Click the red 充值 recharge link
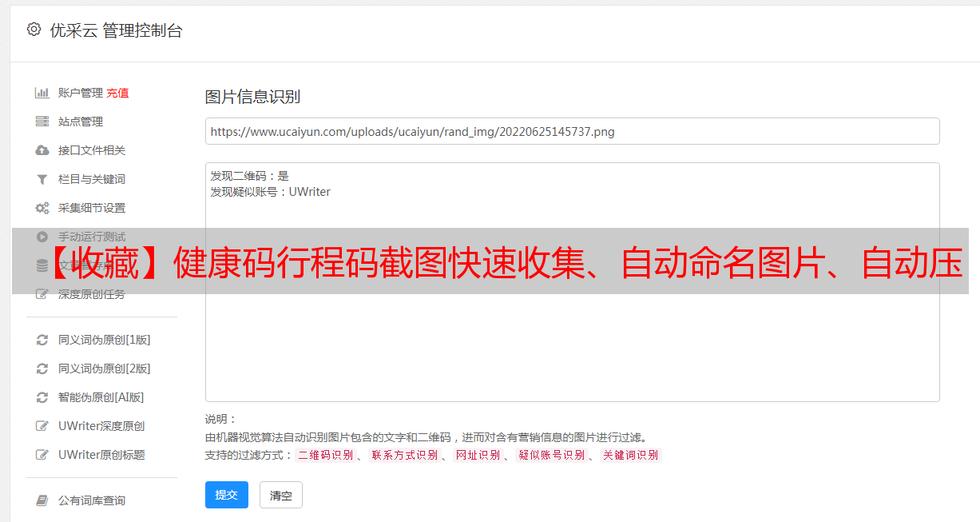The height and width of the screenshot is (522, 980). pyautogui.click(x=117, y=93)
